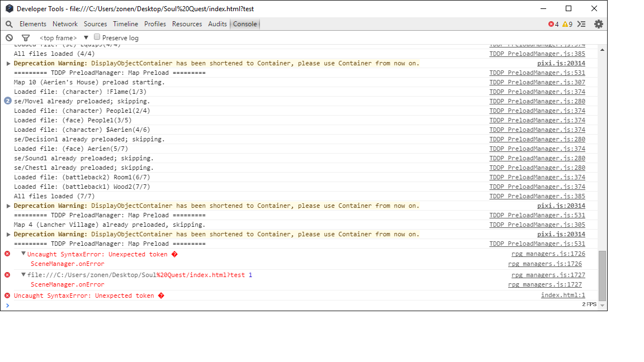The image size is (644, 362).
Task: Expand the Deprecation Warning after Map 4 message
Action: [x=8, y=235]
